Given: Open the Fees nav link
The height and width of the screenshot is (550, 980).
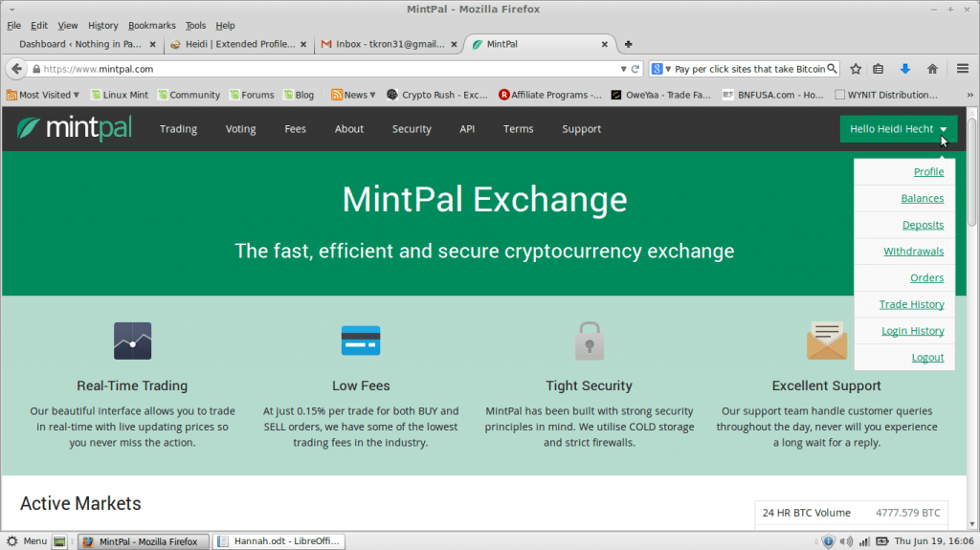Looking at the screenshot, I should [295, 129].
